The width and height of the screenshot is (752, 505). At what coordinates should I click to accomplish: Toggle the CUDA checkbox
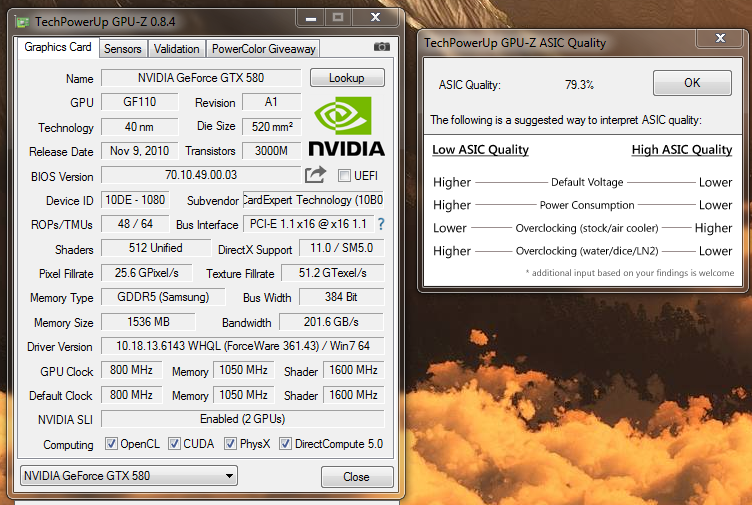pos(174,444)
